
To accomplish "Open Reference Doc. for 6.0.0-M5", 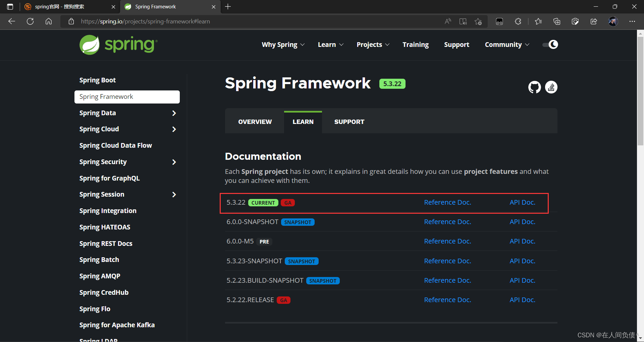I will (x=447, y=241).
